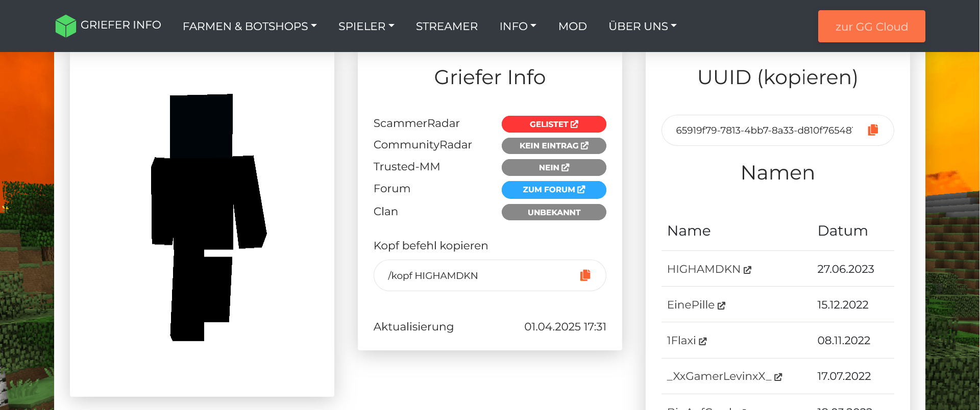The width and height of the screenshot is (980, 410).
Task: Open the KEIN EINTRAG CommunityRadar badge
Action: click(x=554, y=146)
